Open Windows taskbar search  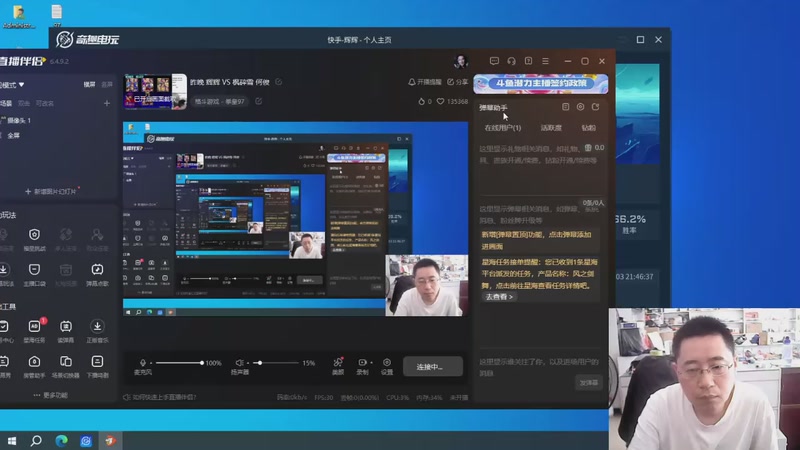[x=36, y=441]
